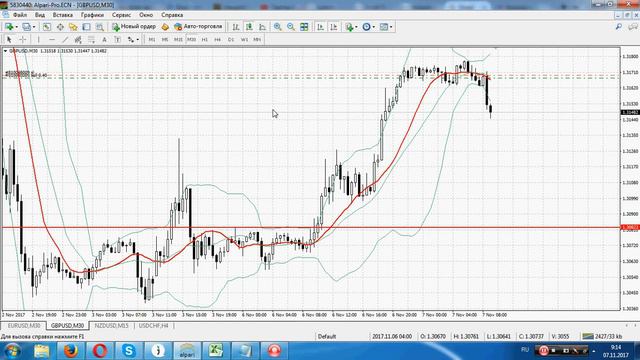Tile the chart windows icon
The width and height of the screenshot is (640, 360).
point(304,27)
